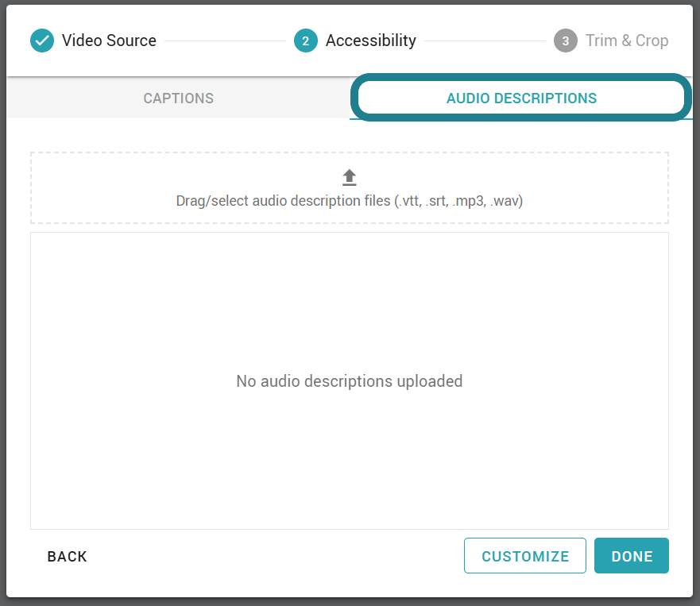
Task: Open the Accessibility step label
Action: [371, 41]
